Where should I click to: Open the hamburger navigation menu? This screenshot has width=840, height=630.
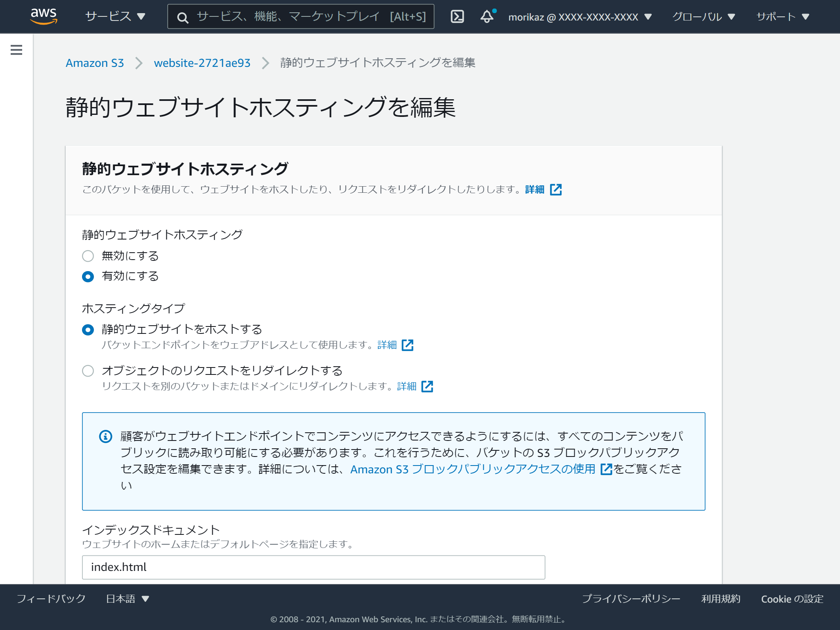coord(16,50)
